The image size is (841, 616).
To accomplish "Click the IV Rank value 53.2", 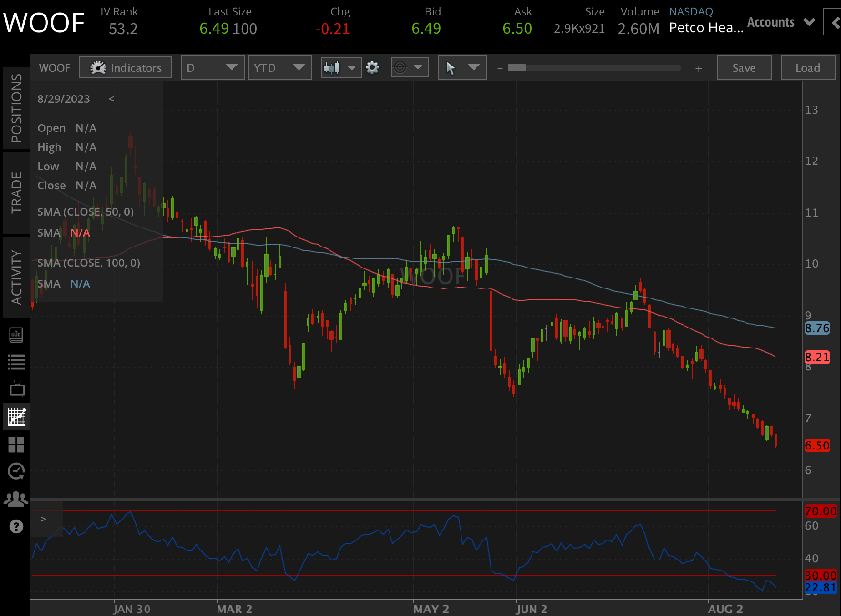I will [x=123, y=29].
